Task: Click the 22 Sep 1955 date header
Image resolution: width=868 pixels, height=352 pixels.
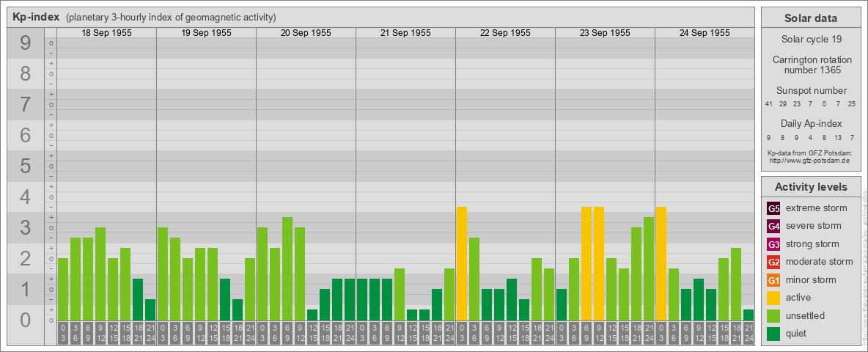Action: pyautogui.click(x=505, y=33)
